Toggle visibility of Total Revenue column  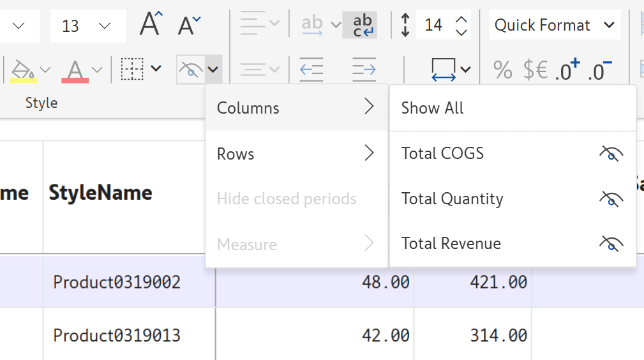coord(611,244)
